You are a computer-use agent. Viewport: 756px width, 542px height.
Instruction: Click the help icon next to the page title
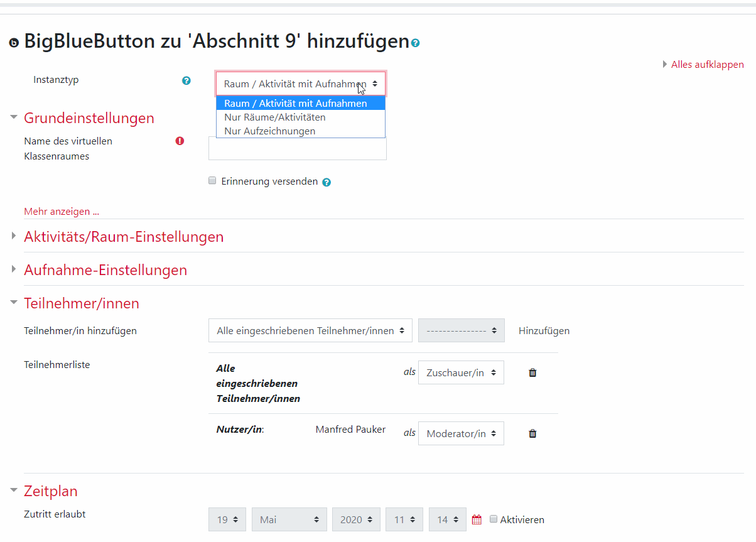pyautogui.click(x=414, y=43)
